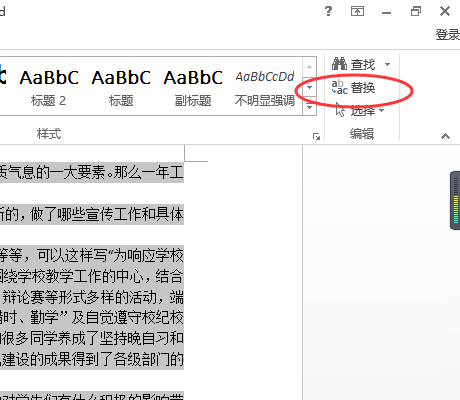Open Word Help question mark
This screenshot has width=460, height=400.
(328, 11)
